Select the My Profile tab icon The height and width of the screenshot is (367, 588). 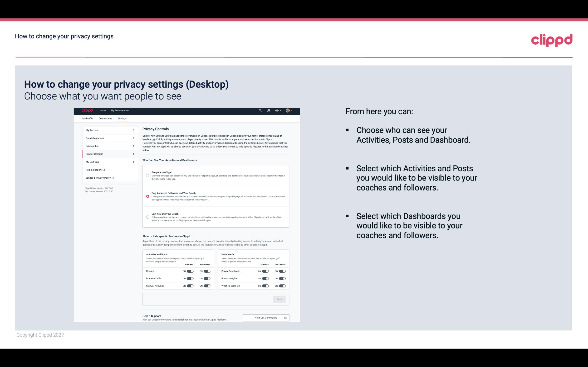click(x=88, y=118)
